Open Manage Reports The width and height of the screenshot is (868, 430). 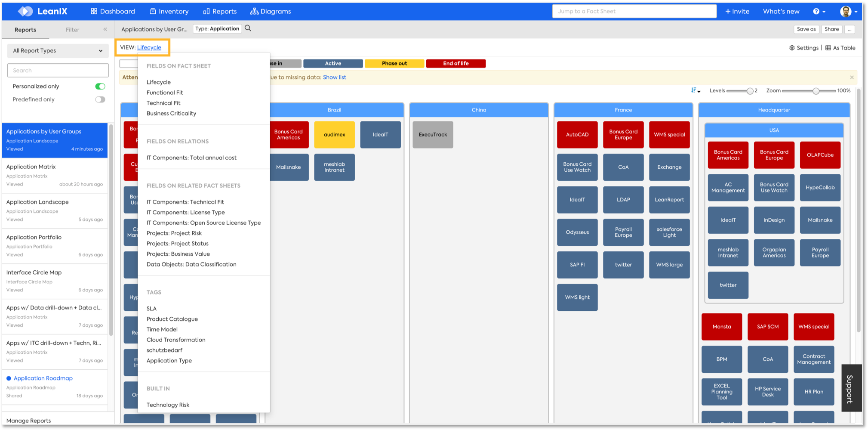(x=28, y=421)
